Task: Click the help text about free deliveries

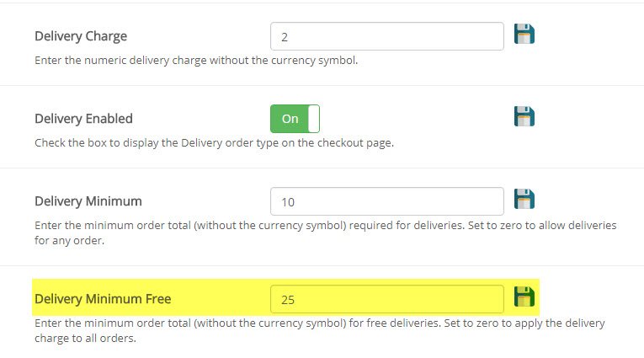Action: click(319, 323)
